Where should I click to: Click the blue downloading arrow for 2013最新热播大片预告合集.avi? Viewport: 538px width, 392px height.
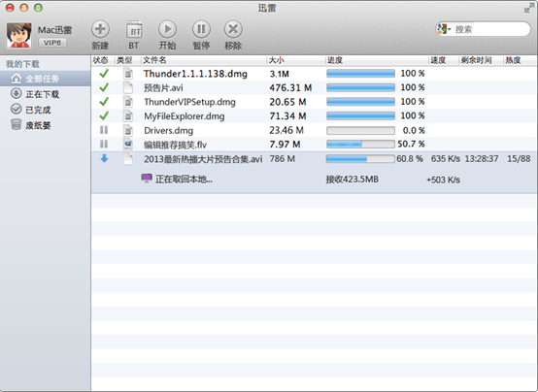(x=104, y=158)
